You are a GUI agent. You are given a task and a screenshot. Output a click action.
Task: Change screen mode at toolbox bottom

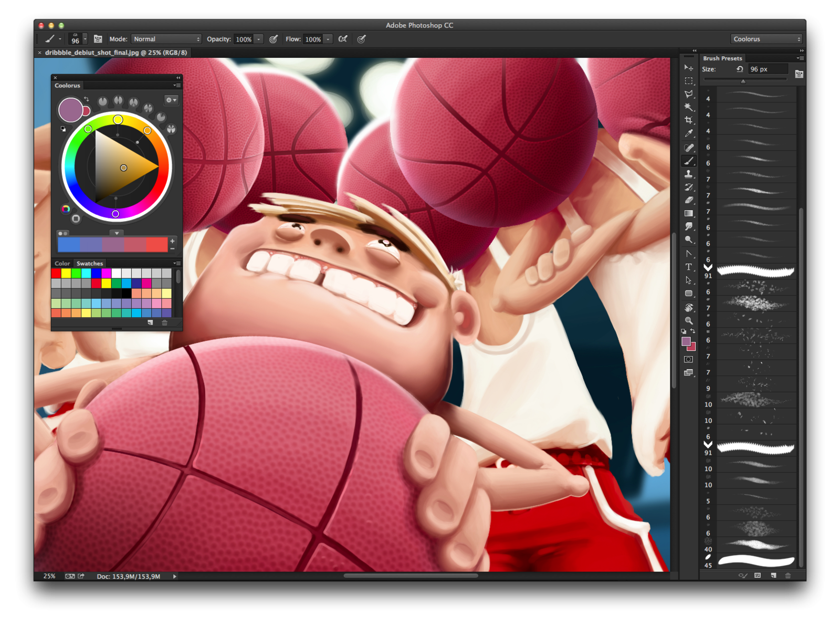(x=688, y=372)
